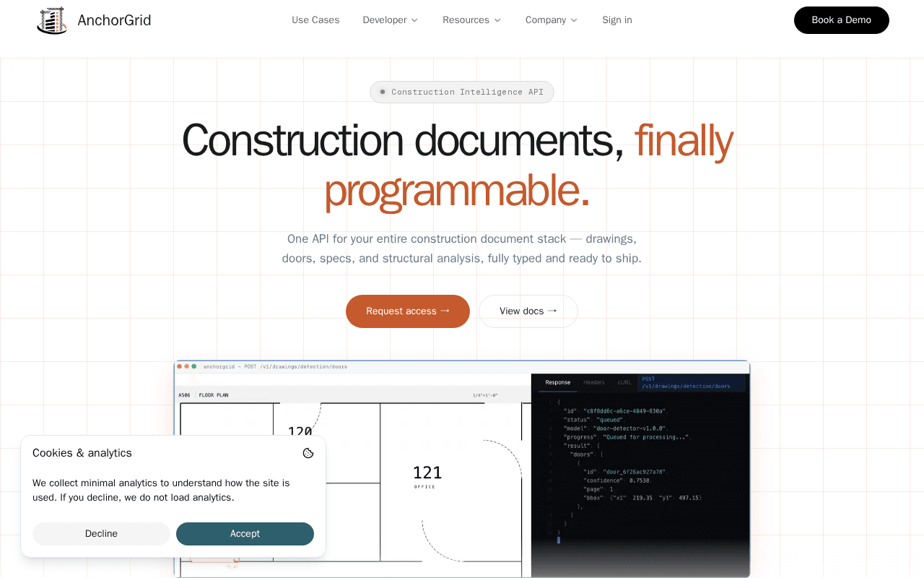924x578 pixels.
Task: Click the AnchorGrid building logo icon
Action: tap(52, 20)
